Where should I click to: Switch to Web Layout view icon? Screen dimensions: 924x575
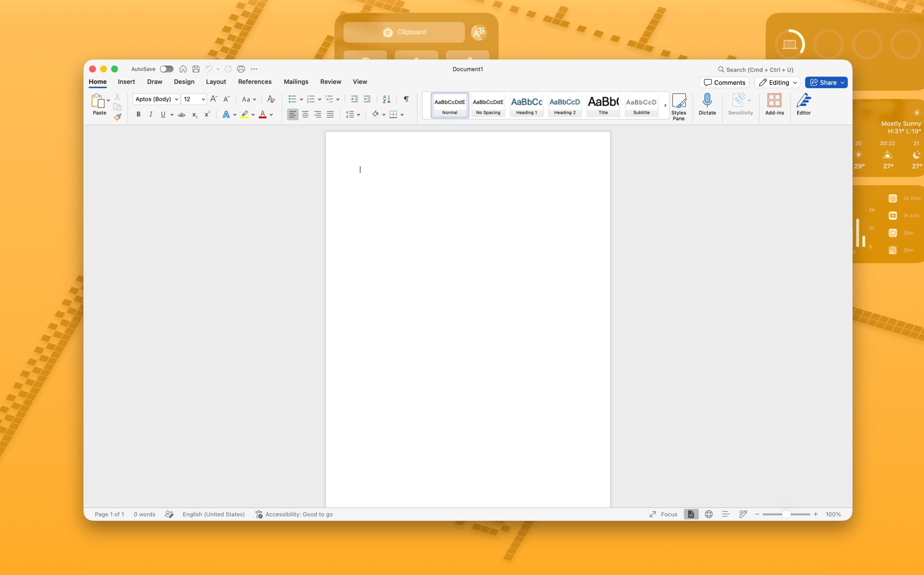(709, 514)
